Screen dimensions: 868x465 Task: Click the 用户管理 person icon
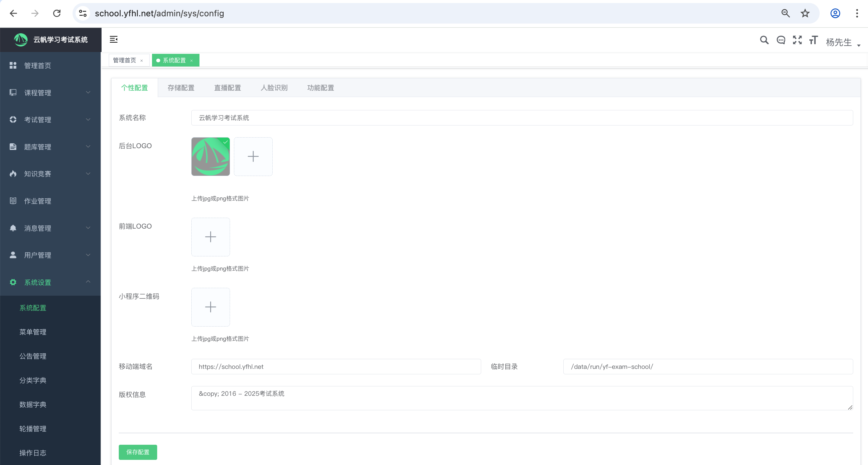pyautogui.click(x=13, y=255)
